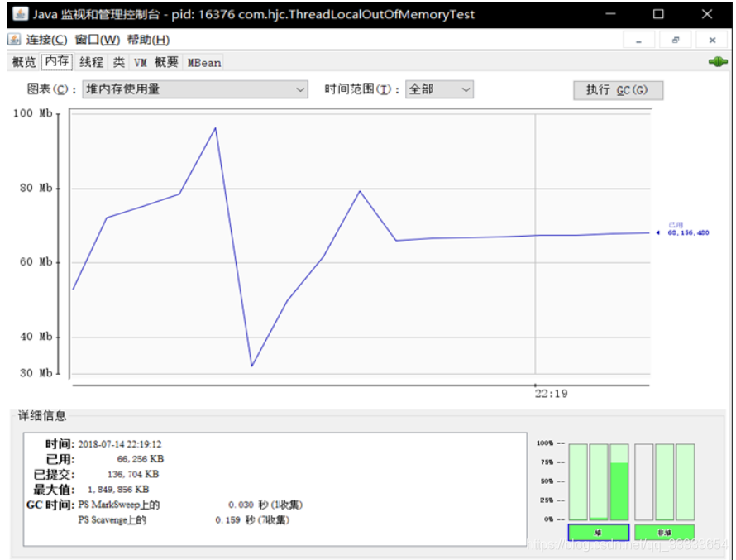736x560 pixels.
Task: Click the 80 Mb axis label
Action: (36, 188)
